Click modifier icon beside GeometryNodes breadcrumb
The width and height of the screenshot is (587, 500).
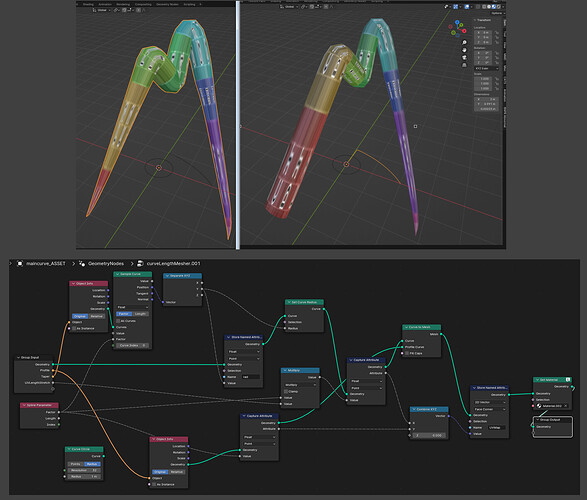click(x=82, y=263)
